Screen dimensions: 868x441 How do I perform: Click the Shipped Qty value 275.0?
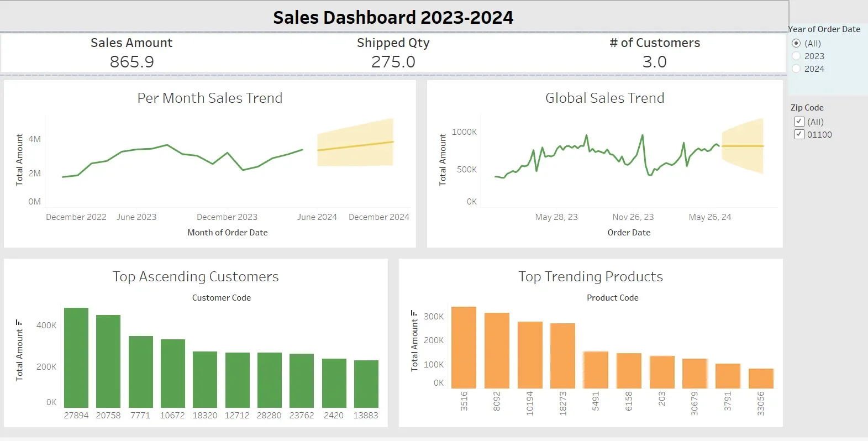(393, 62)
